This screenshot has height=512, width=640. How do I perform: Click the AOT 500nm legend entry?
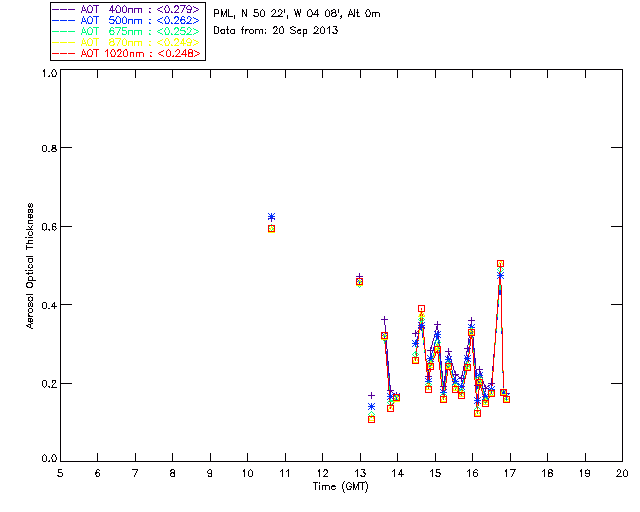click(127, 20)
